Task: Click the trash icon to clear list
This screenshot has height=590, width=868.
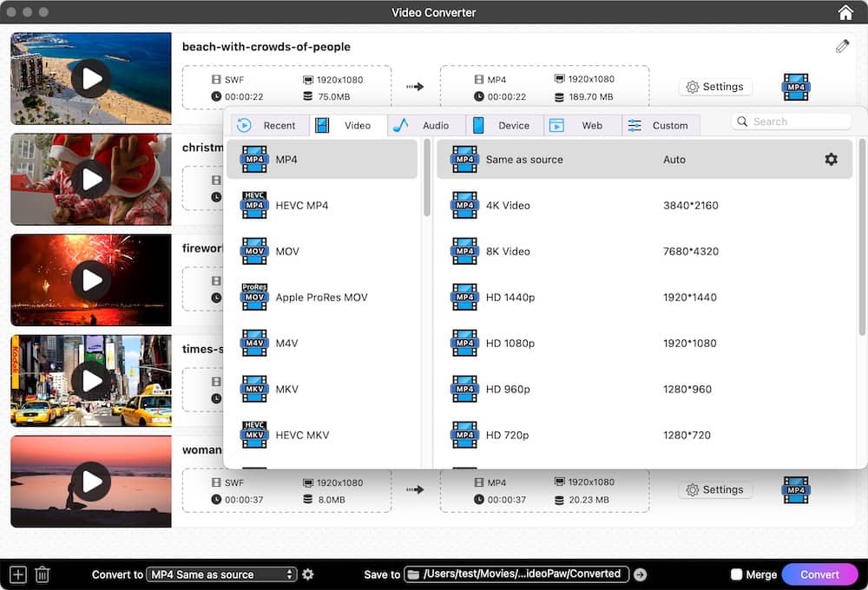Action: 42,574
